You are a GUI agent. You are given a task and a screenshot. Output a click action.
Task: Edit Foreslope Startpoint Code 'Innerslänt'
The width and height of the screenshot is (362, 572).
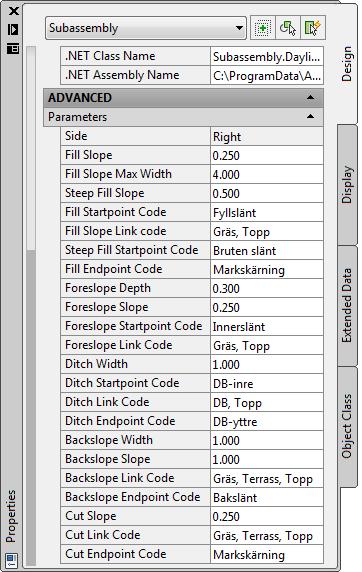[x=267, y=326]
